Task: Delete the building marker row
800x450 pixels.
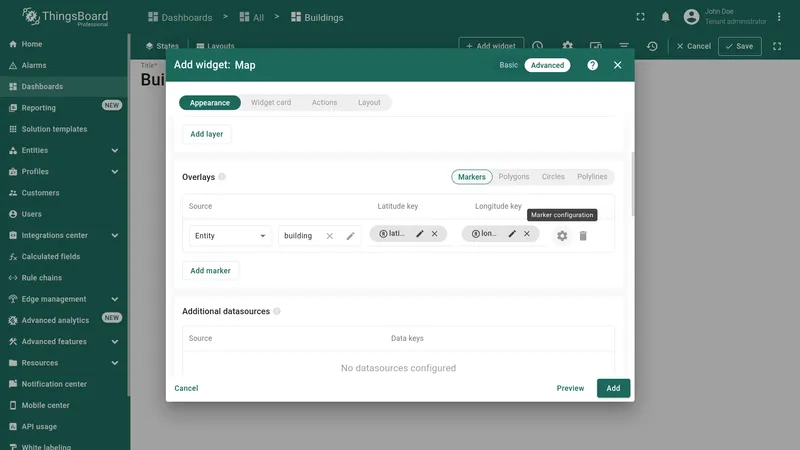Action: tap(583, 236)
